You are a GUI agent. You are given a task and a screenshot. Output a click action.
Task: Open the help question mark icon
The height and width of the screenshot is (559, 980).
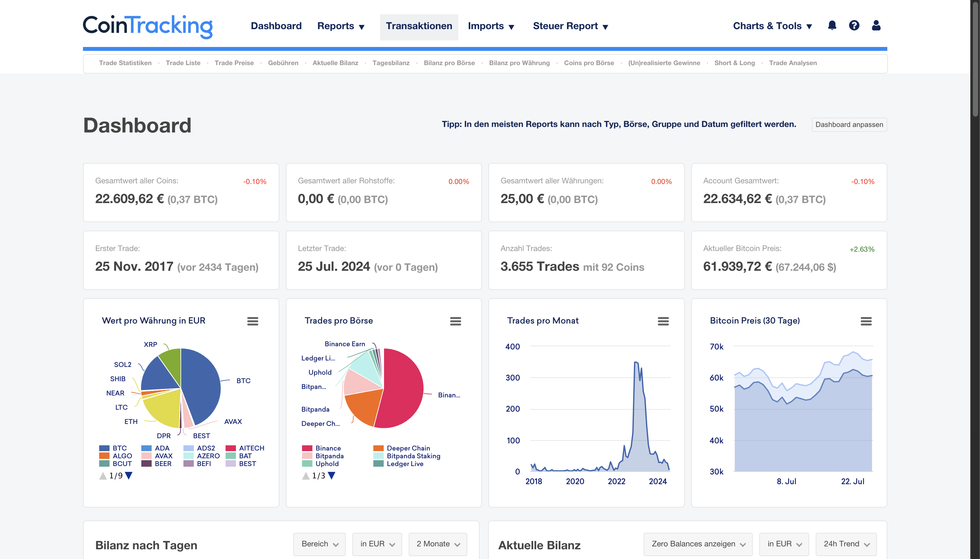coord(854,26)
